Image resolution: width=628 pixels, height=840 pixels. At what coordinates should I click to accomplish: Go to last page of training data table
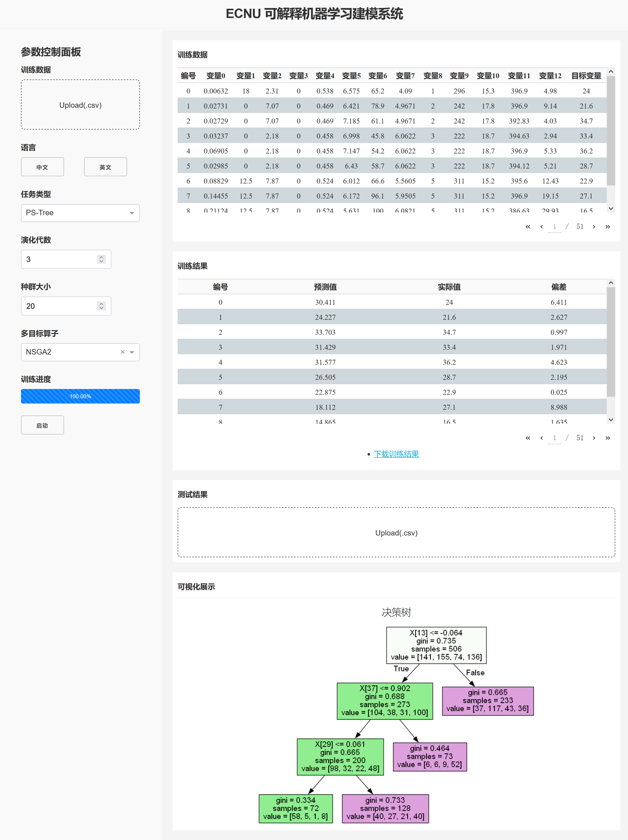click(607, 227)
